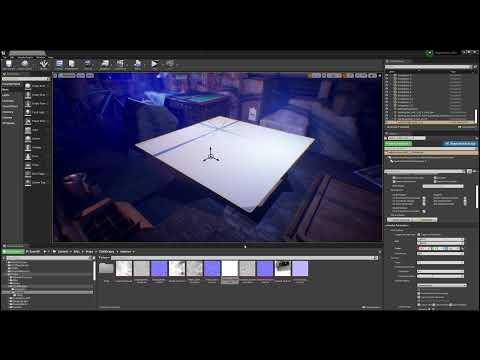Select the thumbnail showing a dark object
Image resolution: width=480 pixels, height=360 pixels.
283,269
